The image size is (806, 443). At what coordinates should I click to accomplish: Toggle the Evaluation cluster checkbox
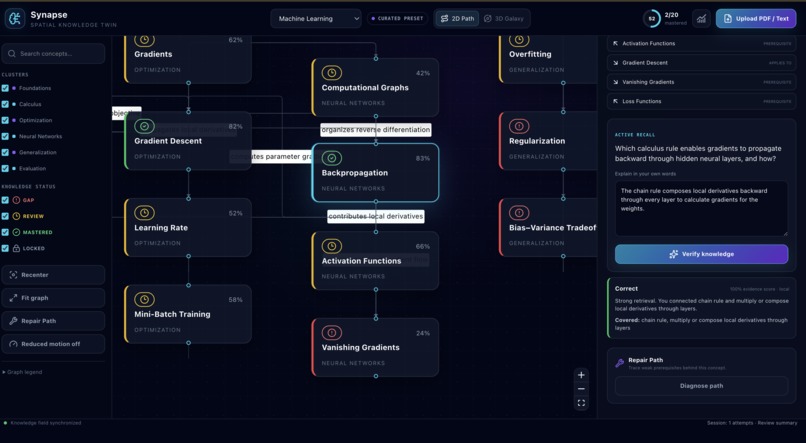5,168
